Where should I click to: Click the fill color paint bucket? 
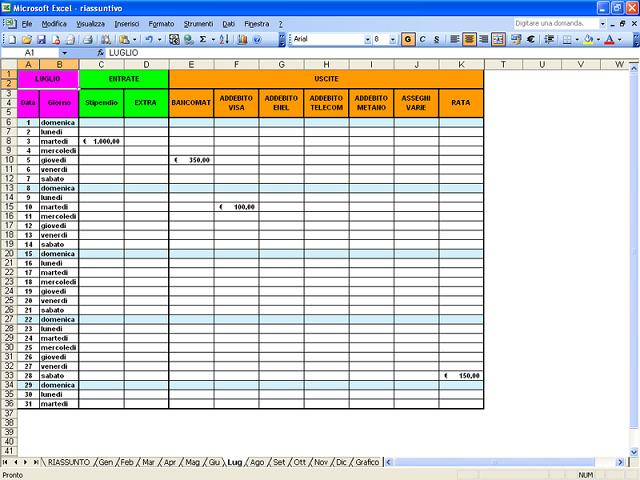(587, 39)
